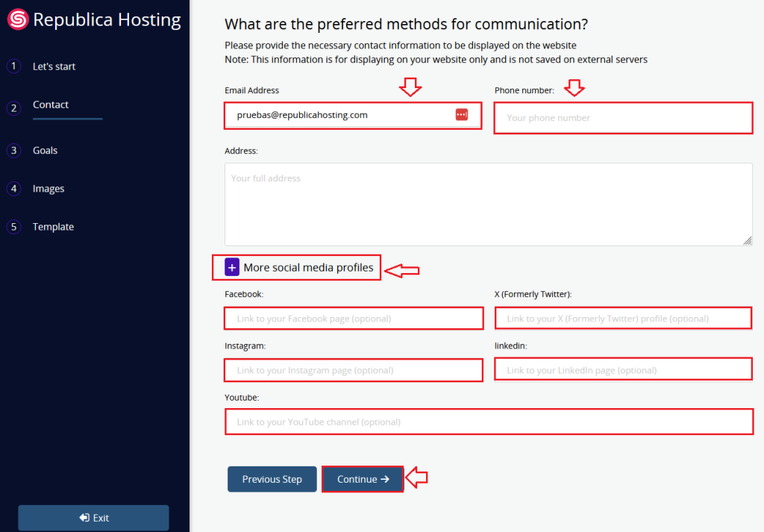Click step 1 circle number icon

pos(13,66)
